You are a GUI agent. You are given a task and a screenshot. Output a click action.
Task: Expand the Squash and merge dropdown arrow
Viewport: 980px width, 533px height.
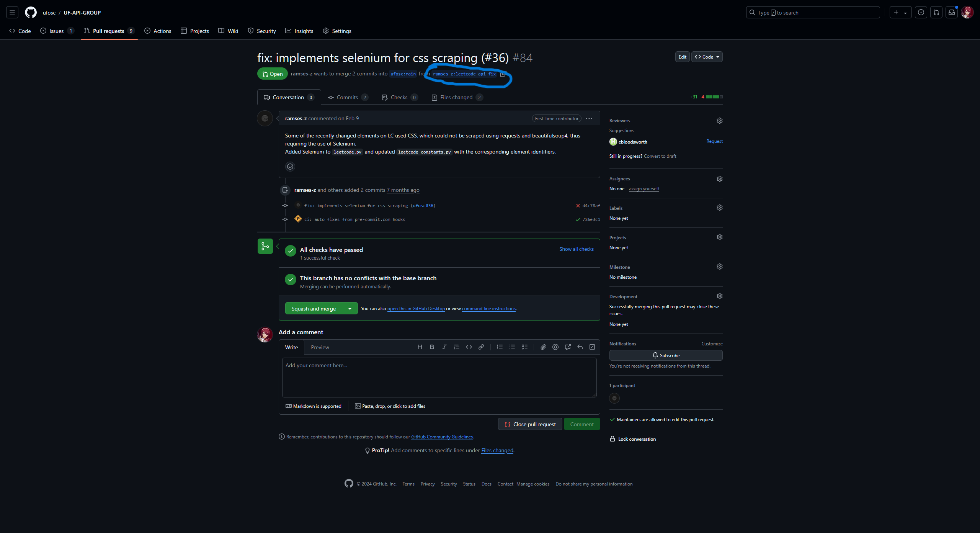[350, 308]
